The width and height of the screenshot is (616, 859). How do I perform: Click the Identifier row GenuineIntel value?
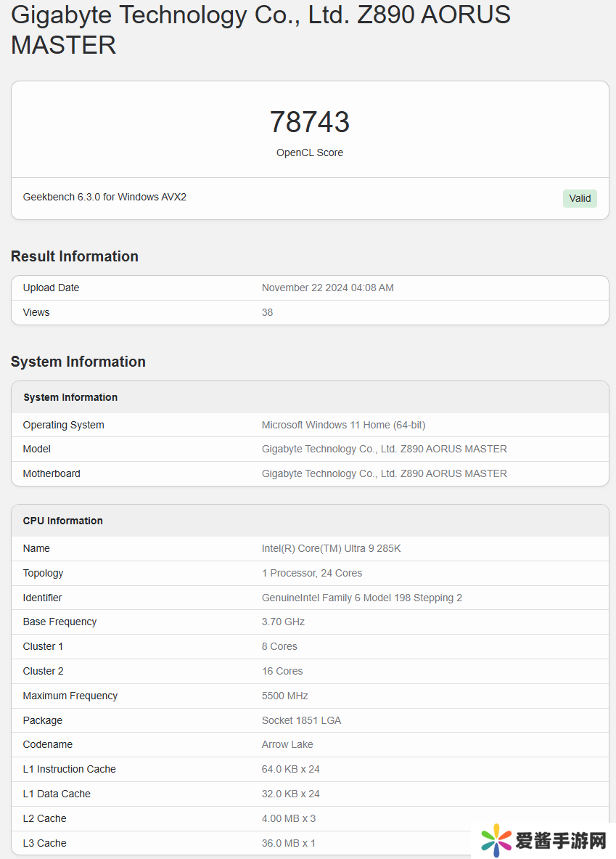(x=362, y=598)
